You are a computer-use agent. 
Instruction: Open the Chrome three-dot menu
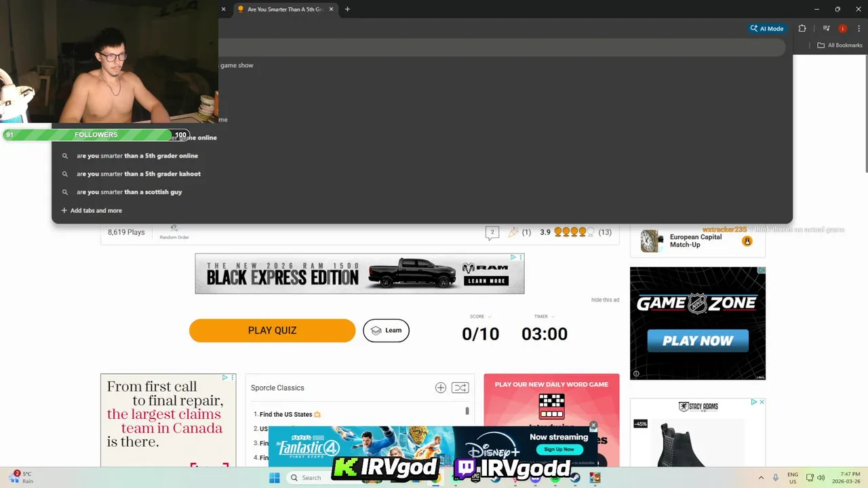(859, 28)
